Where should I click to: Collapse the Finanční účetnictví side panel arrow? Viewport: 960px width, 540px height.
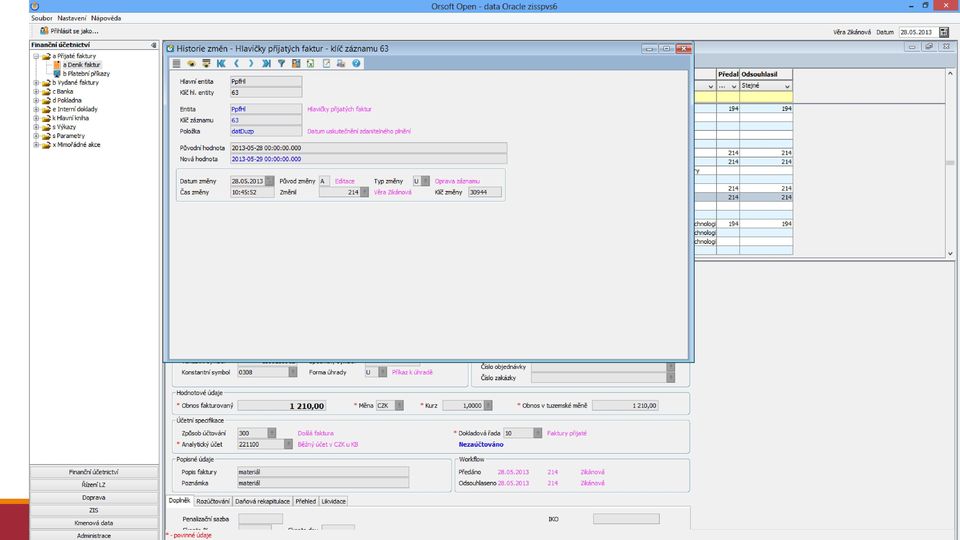153,45
